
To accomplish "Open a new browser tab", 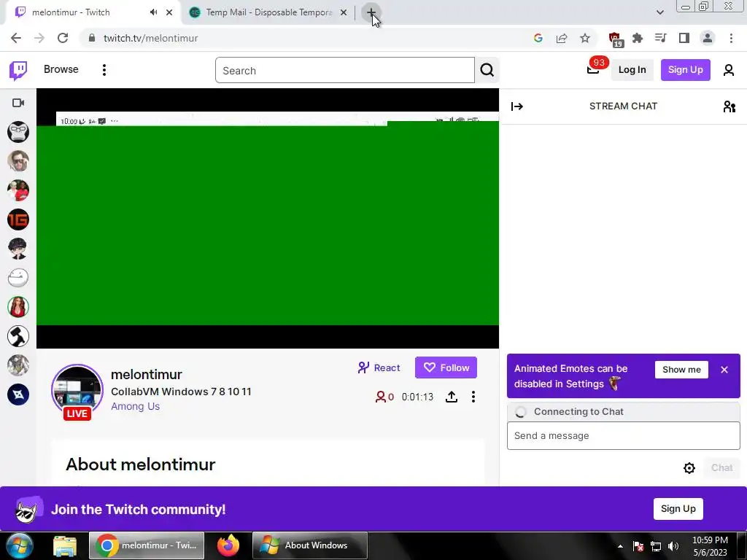I will pyautogui.click(x=371, y=12).
